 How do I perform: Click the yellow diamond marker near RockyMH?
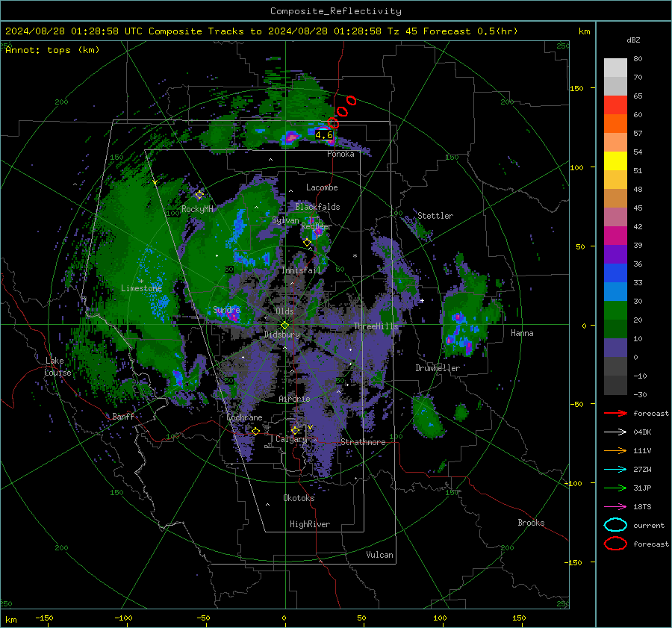click(x=199, y=195)
